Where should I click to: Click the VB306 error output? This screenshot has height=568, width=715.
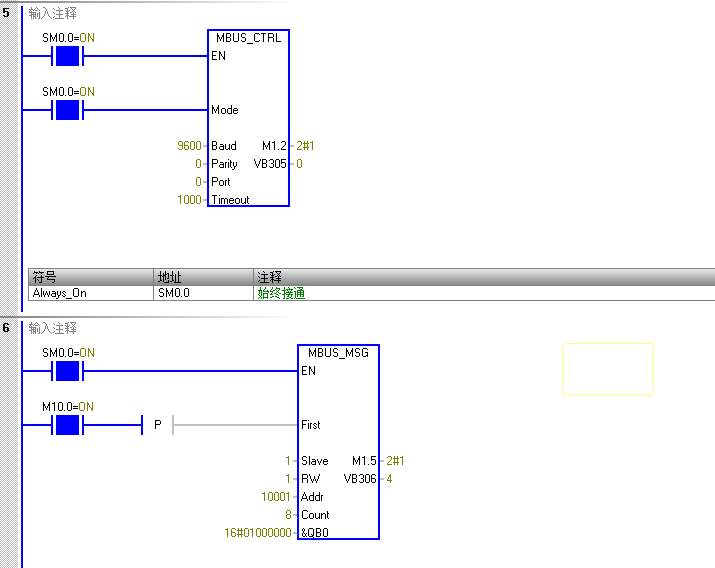(360, 479)
